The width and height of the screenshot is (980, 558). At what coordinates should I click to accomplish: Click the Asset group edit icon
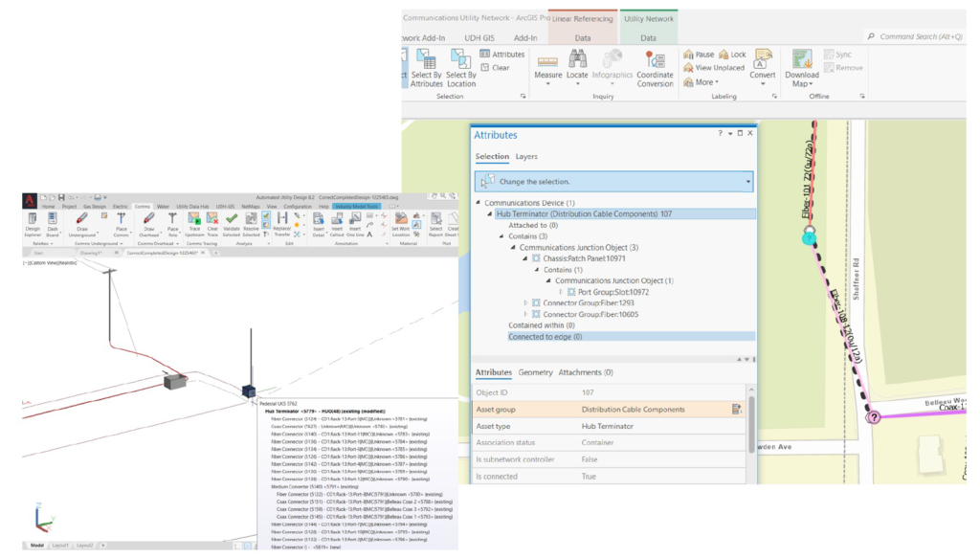click(x=737, y=410)
